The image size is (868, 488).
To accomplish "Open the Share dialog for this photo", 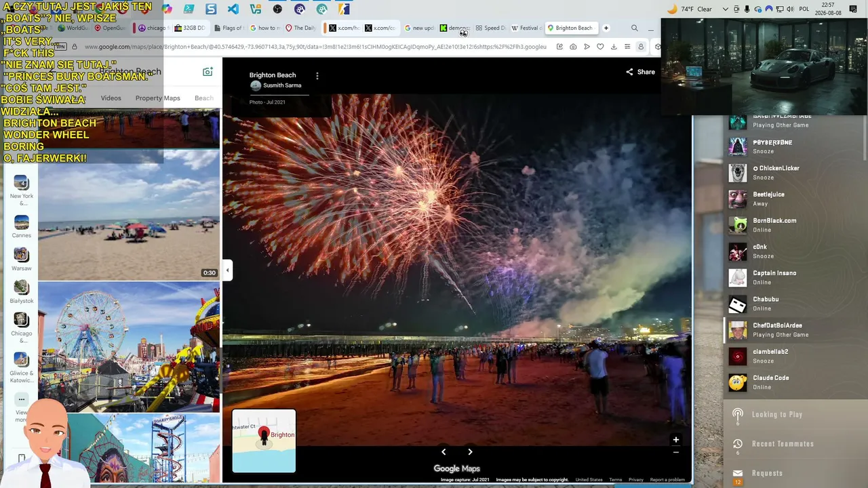I will tap(640, 72).
